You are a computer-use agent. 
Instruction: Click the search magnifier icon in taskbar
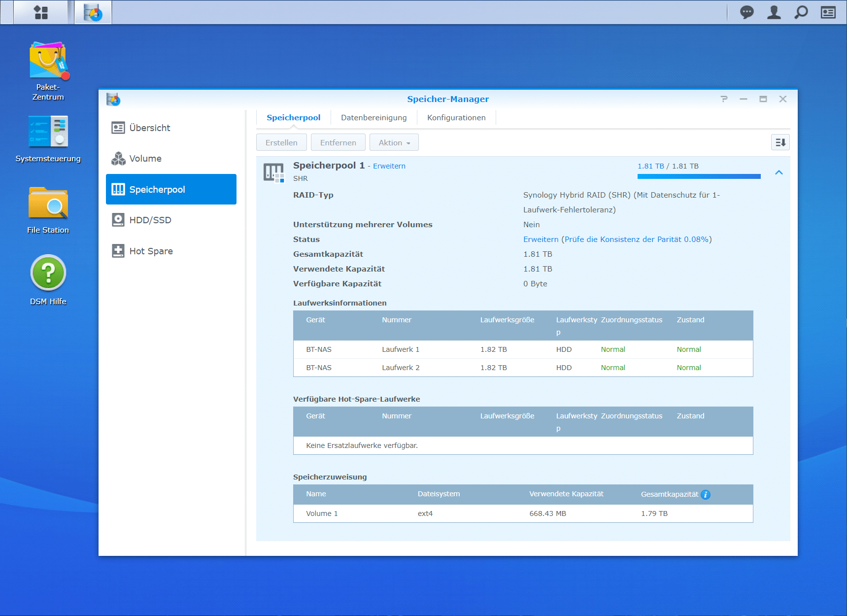tap(801, 12)
